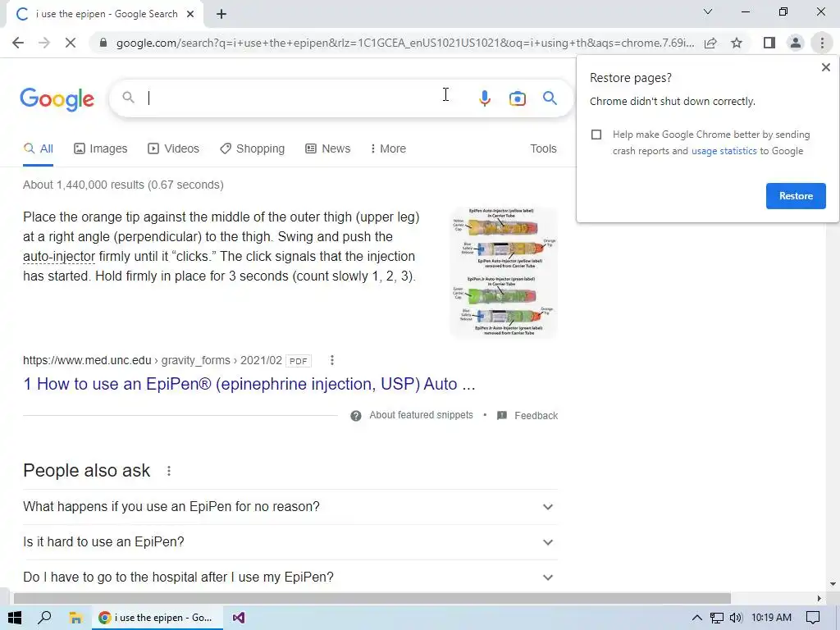Screen dimensions: 840x630
Task: Open the notification center icon
Action: pos(813,618)
